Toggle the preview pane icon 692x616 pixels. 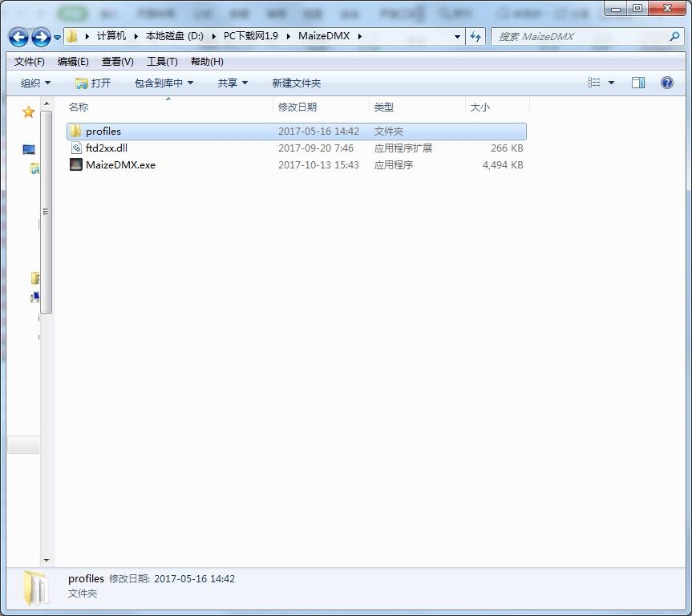[x=638, y=83]
